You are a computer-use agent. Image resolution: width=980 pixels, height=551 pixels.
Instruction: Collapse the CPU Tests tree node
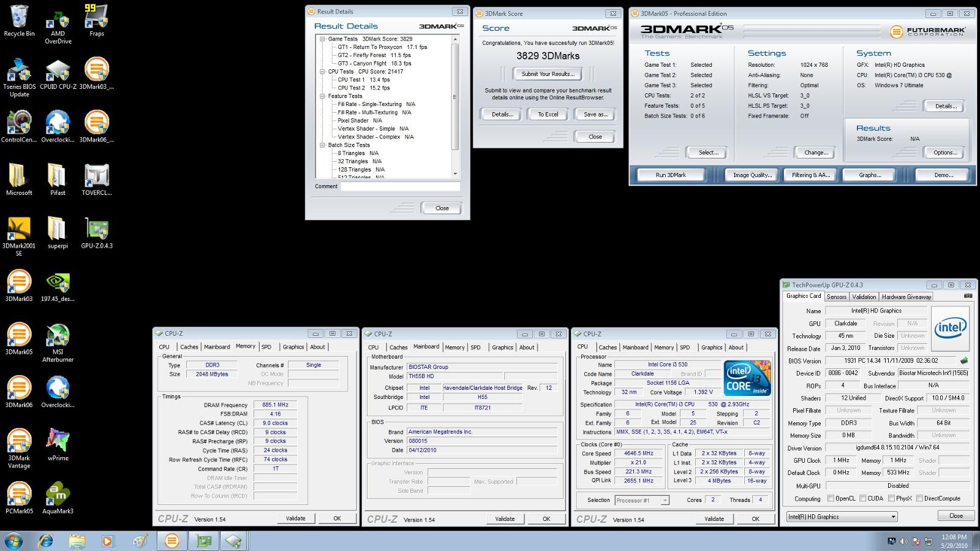[322, 72]
